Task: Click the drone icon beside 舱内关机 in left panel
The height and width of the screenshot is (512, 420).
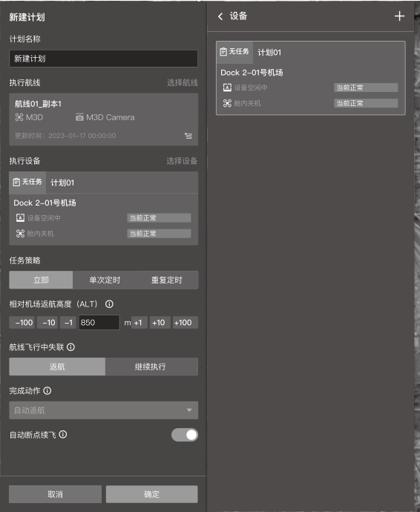Action: tap(20, 234)
